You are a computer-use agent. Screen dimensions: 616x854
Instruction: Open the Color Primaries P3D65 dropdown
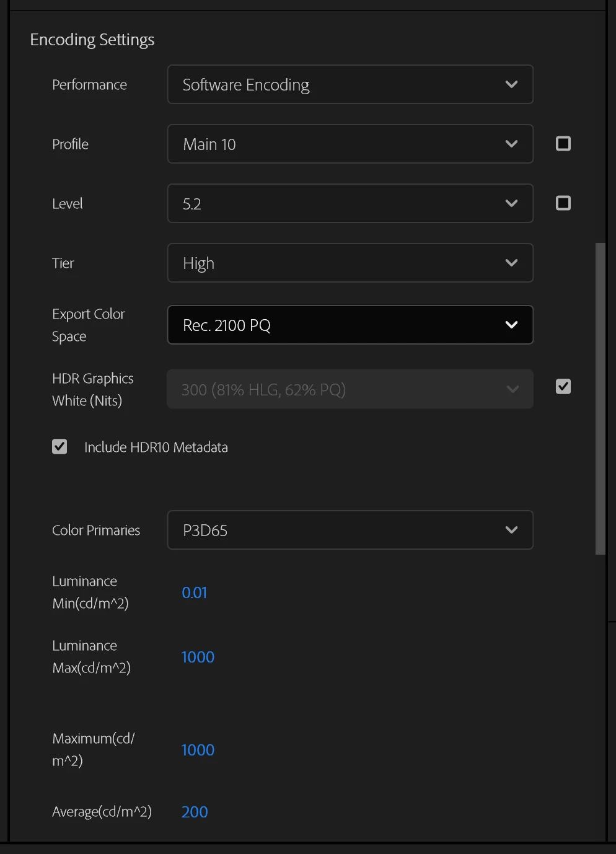click(x=350, y=530)
